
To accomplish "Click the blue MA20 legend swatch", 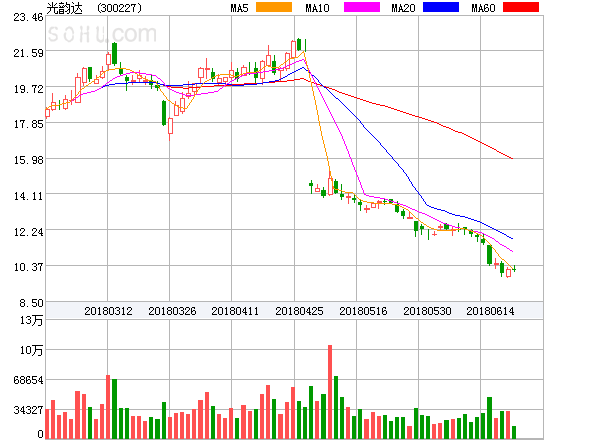I will tap(441, 7).
